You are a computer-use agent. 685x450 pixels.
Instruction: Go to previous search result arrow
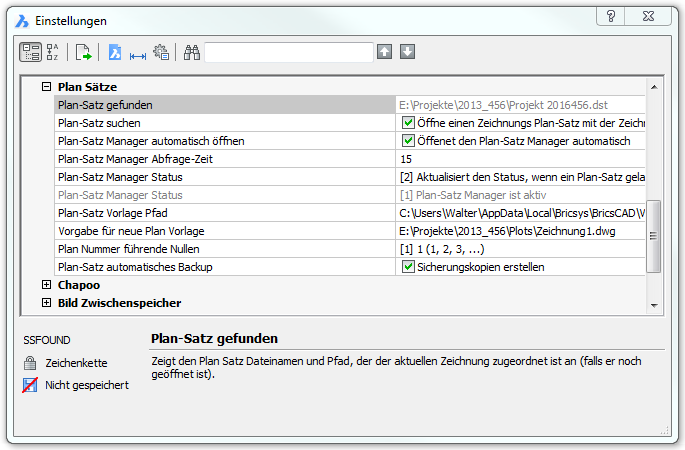(385, 52)
